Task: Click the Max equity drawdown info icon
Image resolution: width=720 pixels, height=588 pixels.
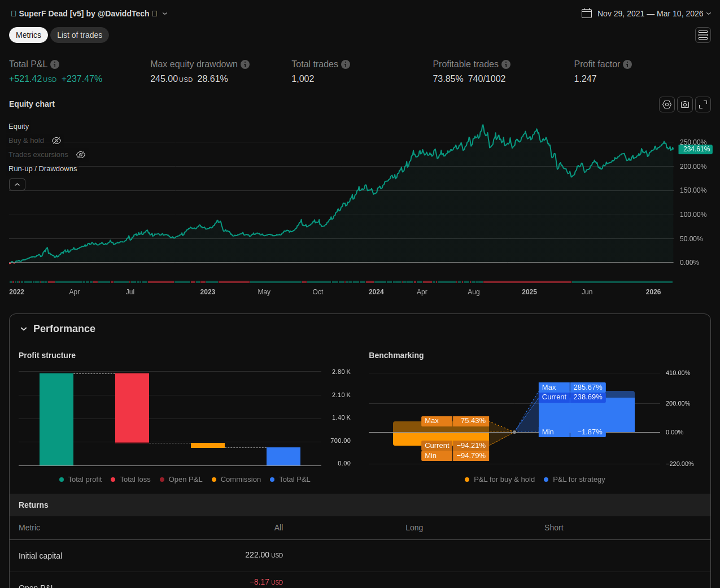Action: coord(245,64)
